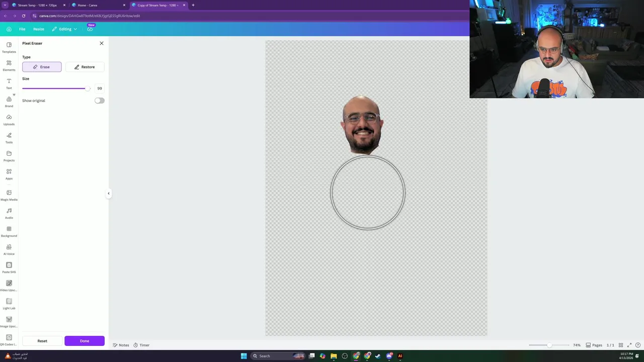Viewport: 644px width, 362px height.
Task: Click the 1 / 1 page counter
Action: point(610,345)
